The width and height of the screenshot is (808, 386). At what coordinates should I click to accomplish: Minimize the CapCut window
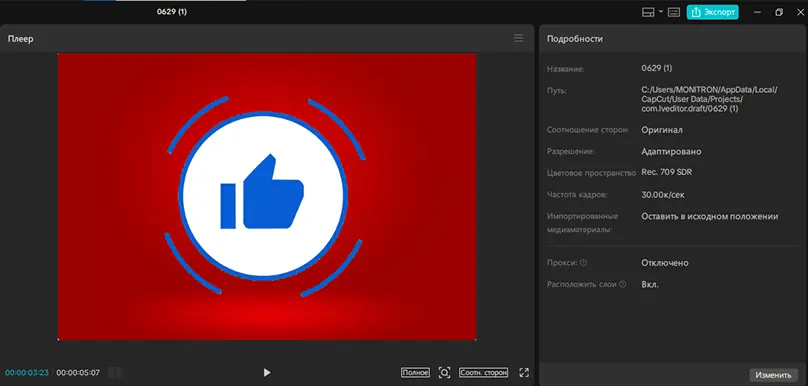click(x=758, y=12)
